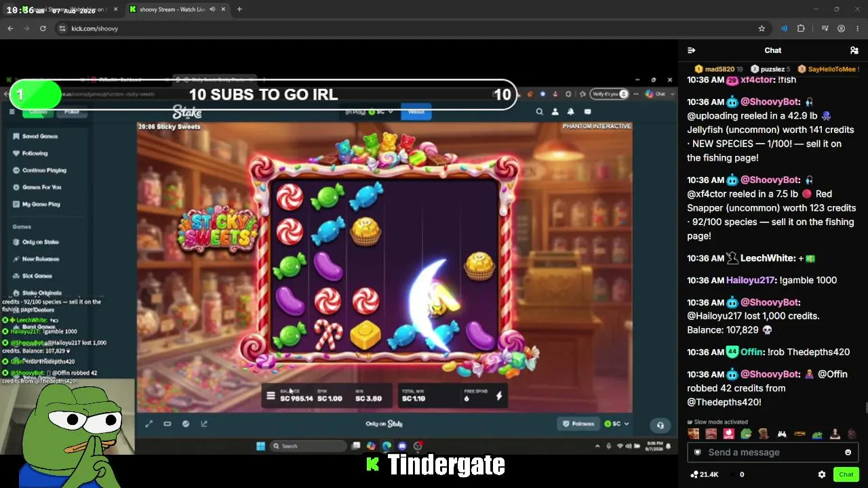The height and width of the screenshot is (488, 868).
Task: Open the emote picker smiley
Action: (x=848, y=452)
